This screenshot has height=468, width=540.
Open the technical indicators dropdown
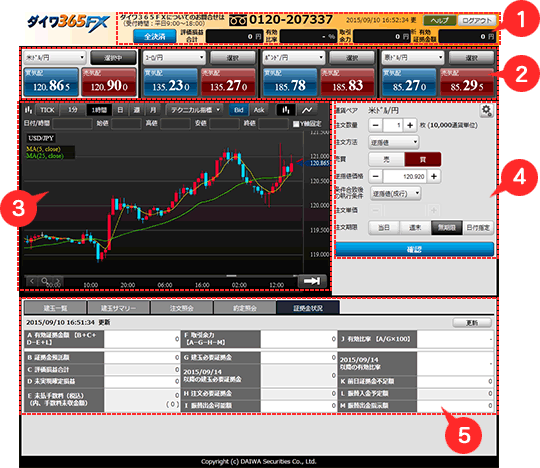tap(195, 110)
